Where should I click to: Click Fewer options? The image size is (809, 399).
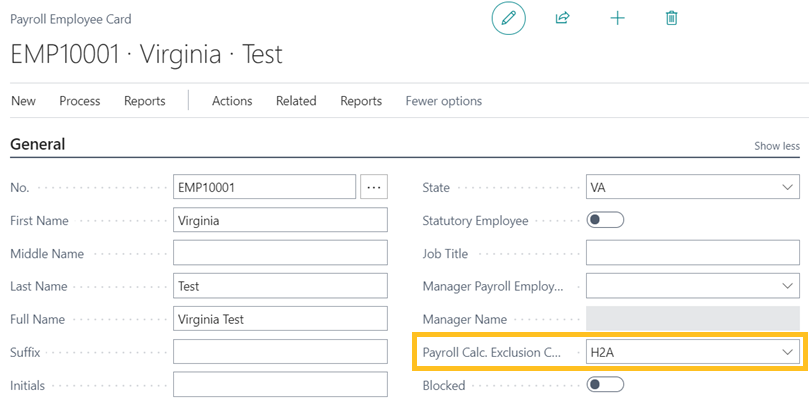pyautogui.click(x=444, y=101)
